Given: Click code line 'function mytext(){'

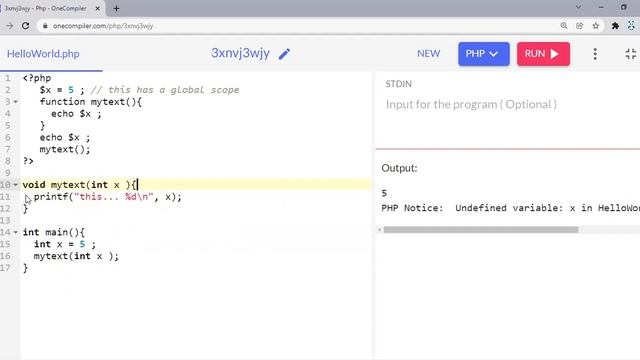Looking at the screenshot, I should coord(91,102).
